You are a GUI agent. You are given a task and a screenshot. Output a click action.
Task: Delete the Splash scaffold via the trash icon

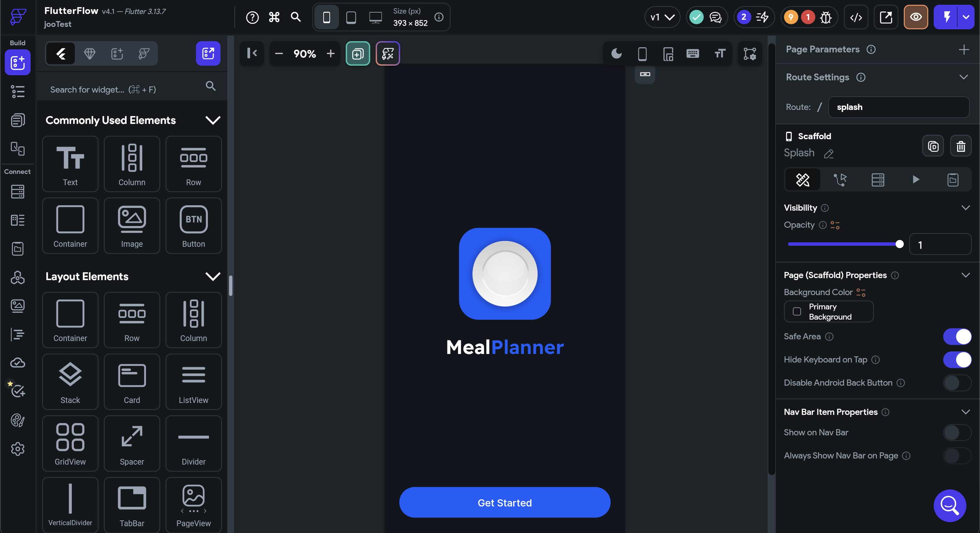click(961, 146)
